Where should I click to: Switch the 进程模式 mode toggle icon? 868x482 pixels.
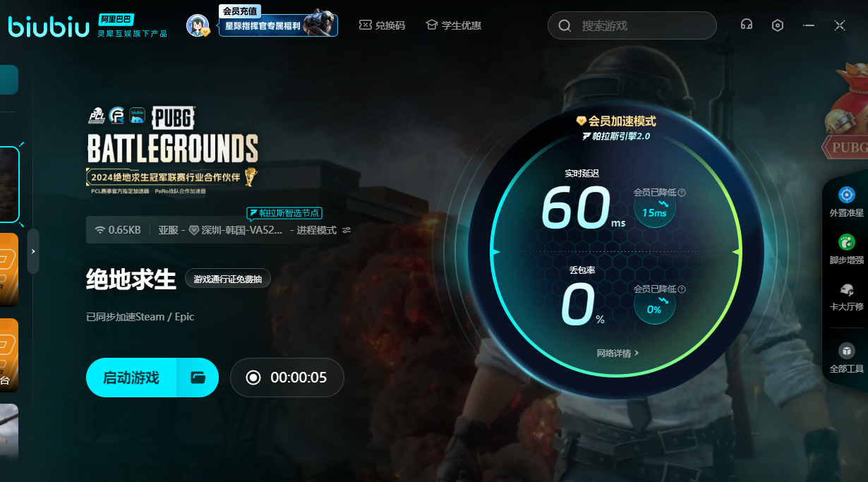(346, 230)
